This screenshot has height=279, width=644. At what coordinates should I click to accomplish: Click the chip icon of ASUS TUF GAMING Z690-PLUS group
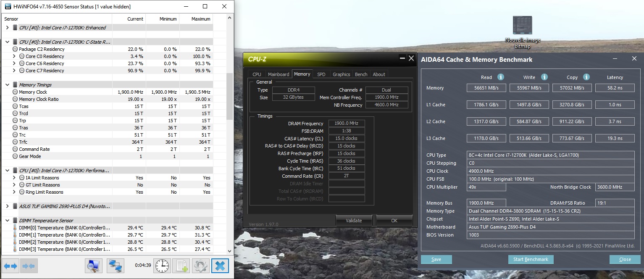tap(15, 206)
